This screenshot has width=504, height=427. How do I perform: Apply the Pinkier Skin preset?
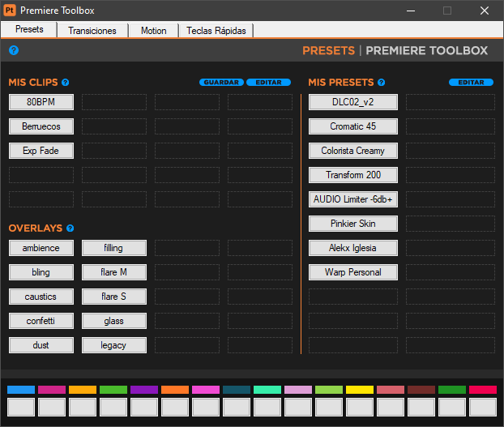pyautogui.click(x=353, y=224)
